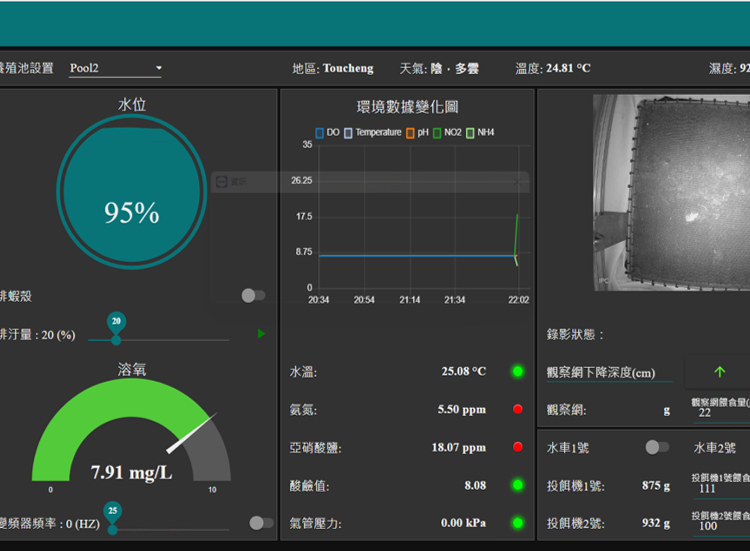Click the green status LED for 水溫
The image size is (750, 551).
(x=518, y=371)
